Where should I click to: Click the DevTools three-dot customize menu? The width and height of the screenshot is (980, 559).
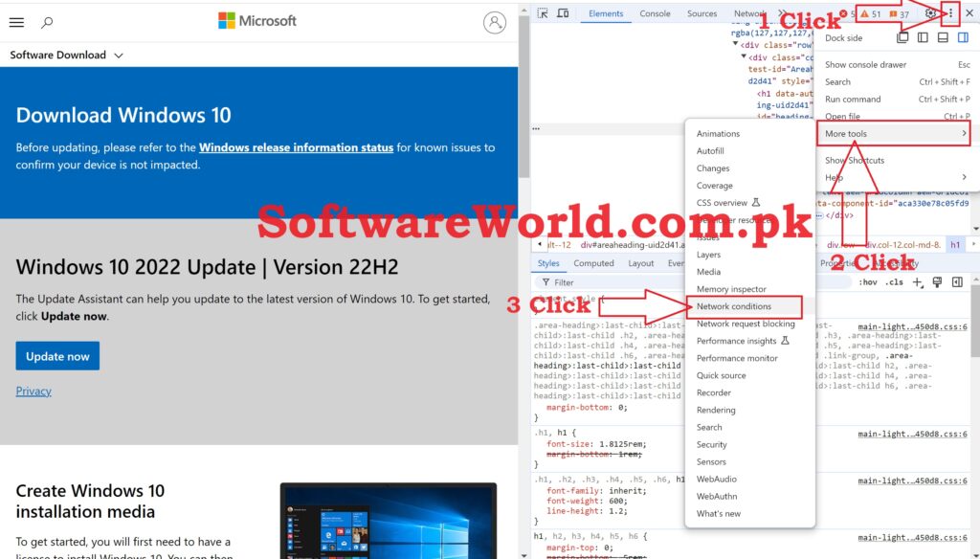pos(950,13)
